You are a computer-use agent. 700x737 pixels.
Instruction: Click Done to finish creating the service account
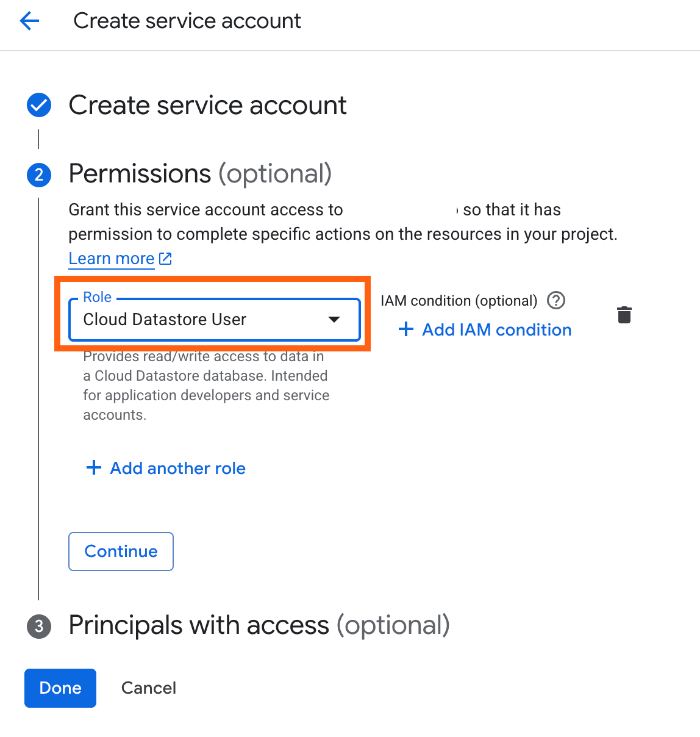point(60,688)
